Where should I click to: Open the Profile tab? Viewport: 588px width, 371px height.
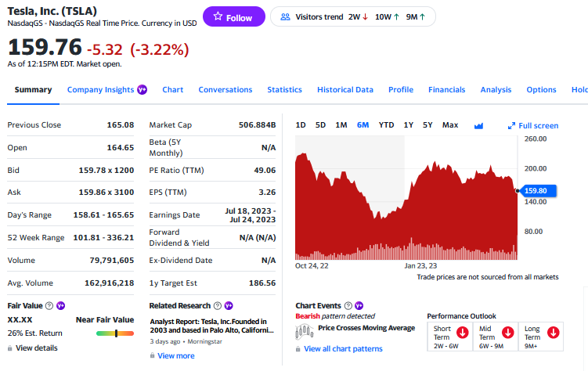click(x=401, y=90)
